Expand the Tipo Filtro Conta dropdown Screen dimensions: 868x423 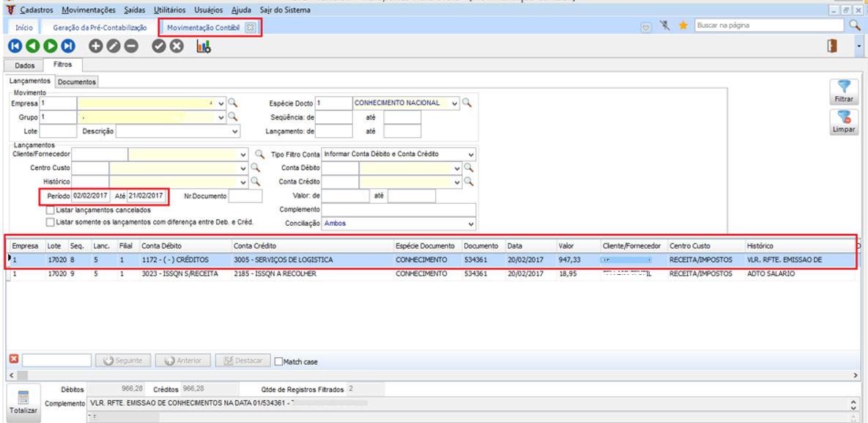(x=470, y=155)
